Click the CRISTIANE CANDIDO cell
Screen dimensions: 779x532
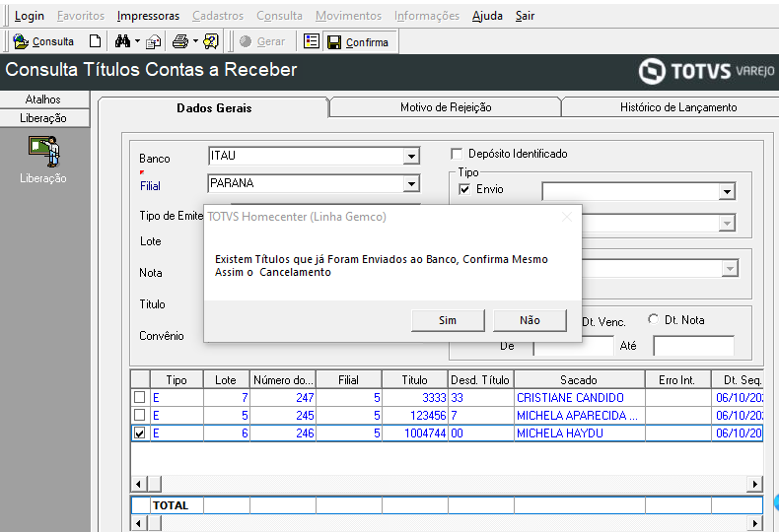579,397
